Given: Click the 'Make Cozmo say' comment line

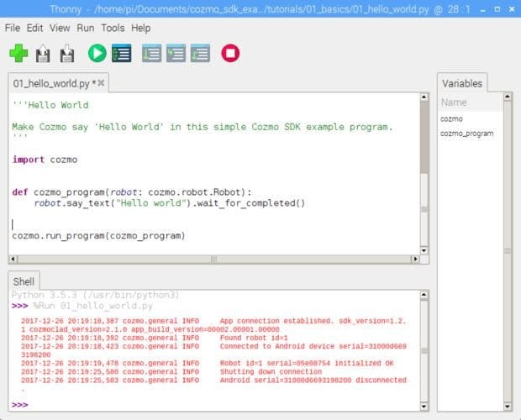Looking at the screenshot, I should click(203, 127).
